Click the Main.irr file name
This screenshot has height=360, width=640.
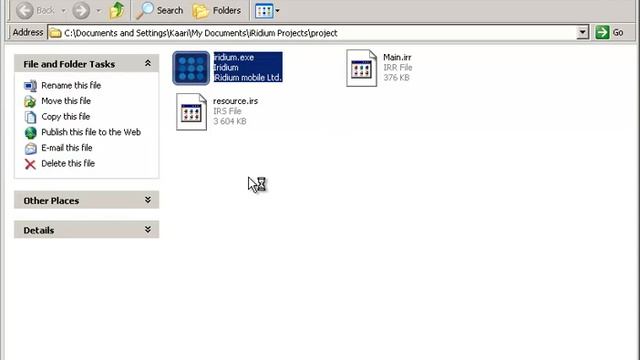397,57
